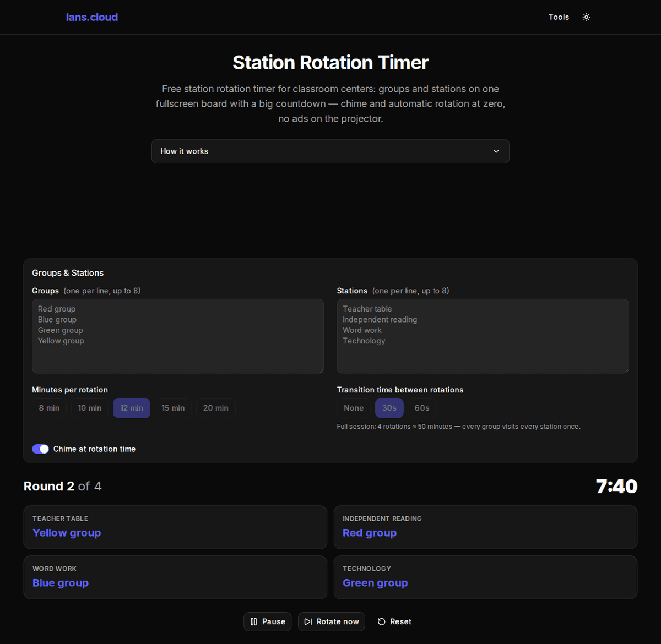
Task: Click inside the Groups text area
Action: point(178,336)
